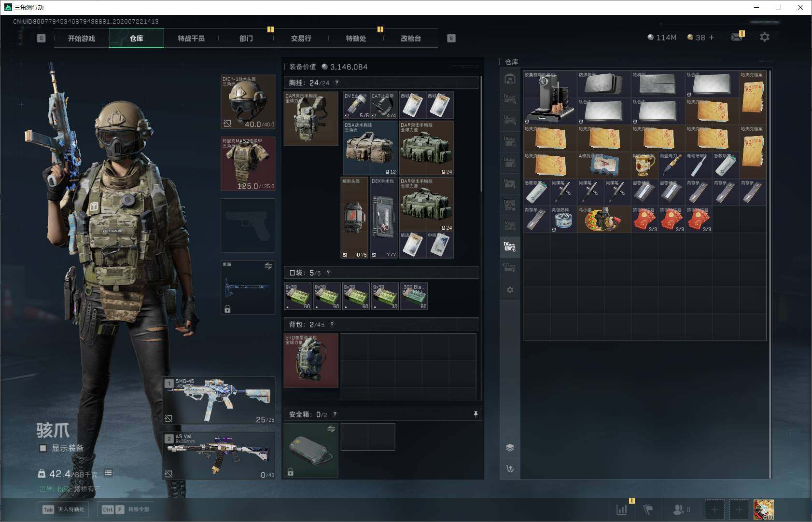Screen dimensions: 812x522
Task: Switch to the 特战干员 tab
Action: (191, 38)
